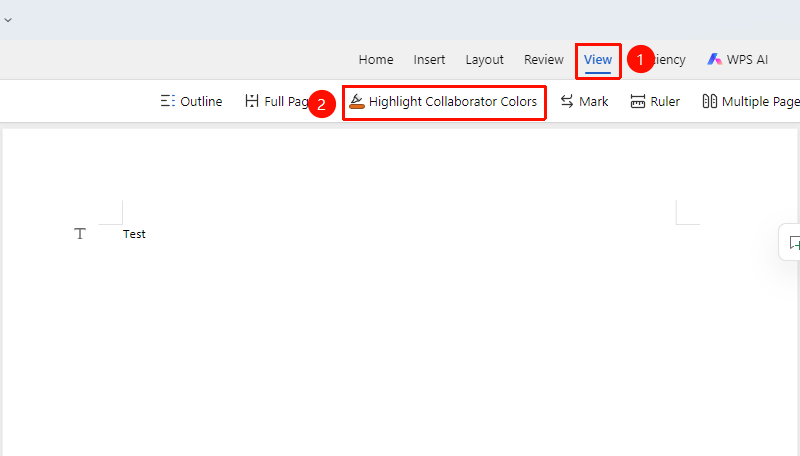Click the Outline icon
The height and width of the screenshot is (456, 800).
(167, 101)
